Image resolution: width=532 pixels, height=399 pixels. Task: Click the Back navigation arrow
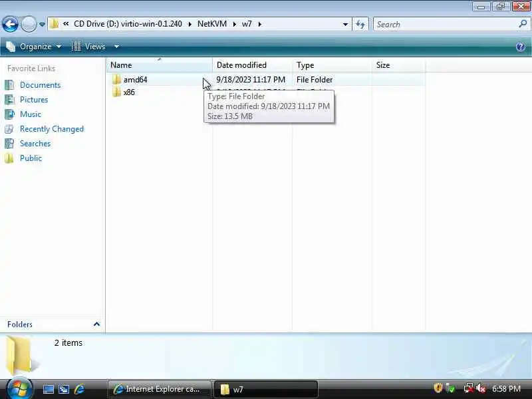[x=10, y=25]
